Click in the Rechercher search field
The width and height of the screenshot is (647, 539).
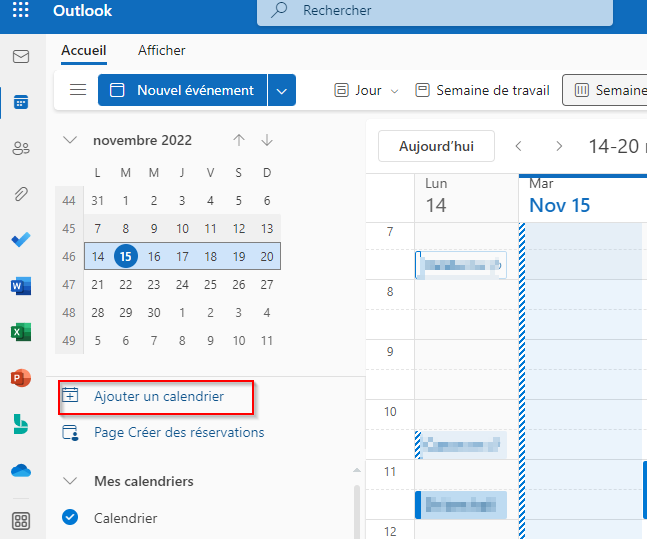435,10
